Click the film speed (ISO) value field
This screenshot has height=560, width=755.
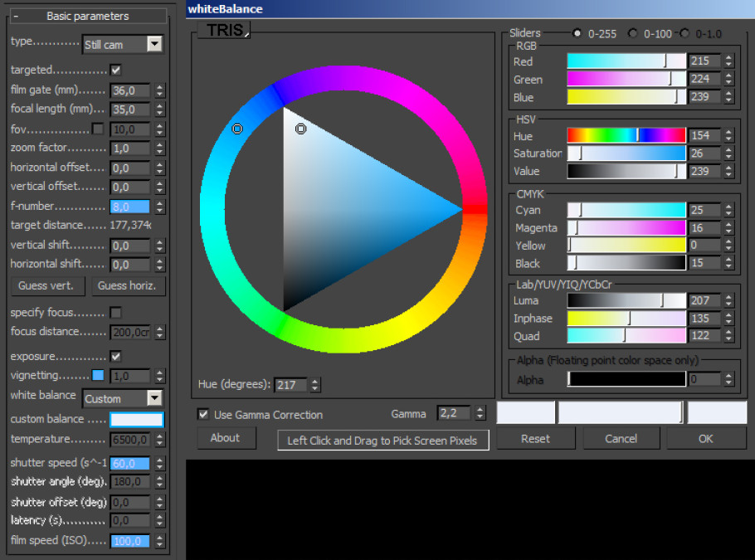click(x=130, y=541)
